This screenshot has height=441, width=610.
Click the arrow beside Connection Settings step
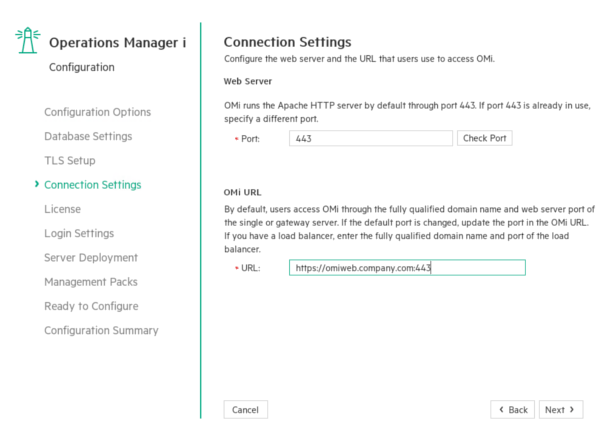[x=37, y=184]
